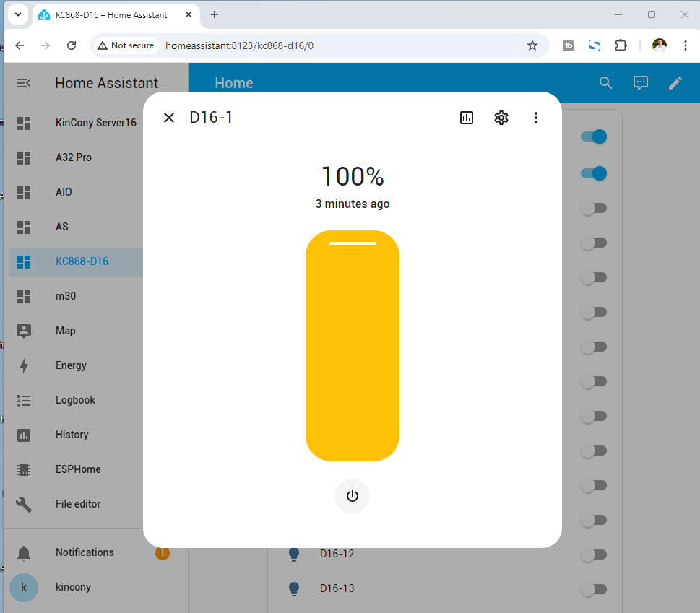The width and height of the screenshot is (700, 613).
Task: Toggle D16-13 switch
Action: pyautogui.click(x=594, y=589)
